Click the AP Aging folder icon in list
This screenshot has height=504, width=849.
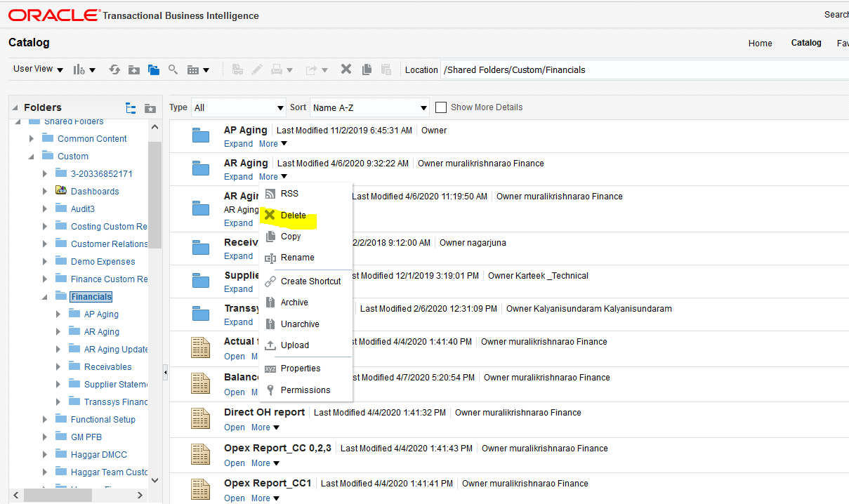click(201, 136)
